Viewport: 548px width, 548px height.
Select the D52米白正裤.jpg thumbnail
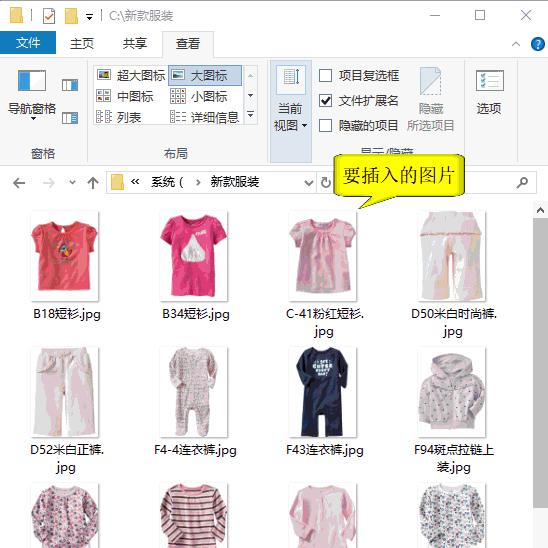(x=65, y=392)
